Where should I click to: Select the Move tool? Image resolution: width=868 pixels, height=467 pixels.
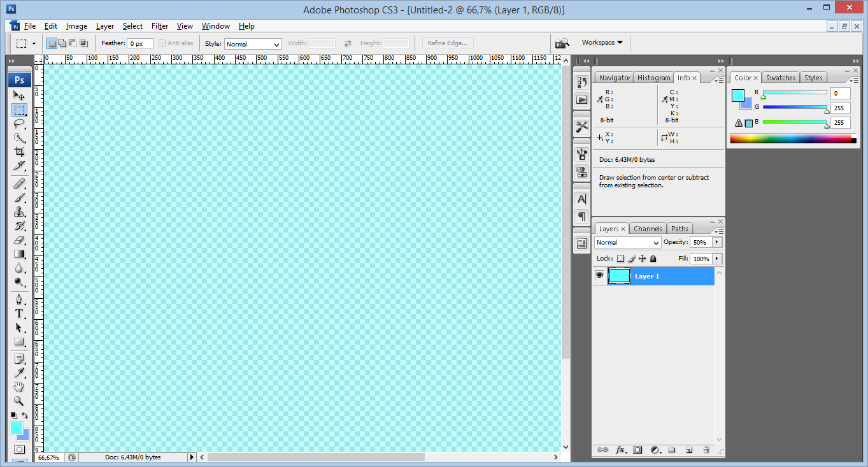point(19,96)
